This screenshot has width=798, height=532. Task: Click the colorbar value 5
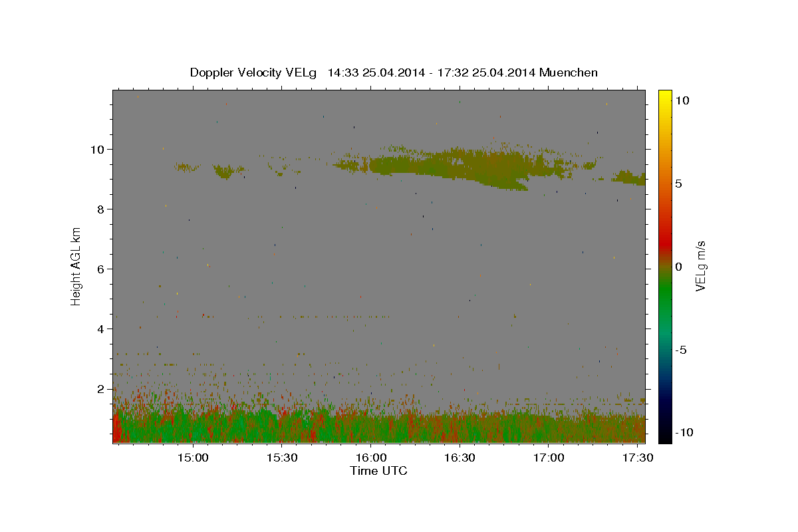[678, 184]
